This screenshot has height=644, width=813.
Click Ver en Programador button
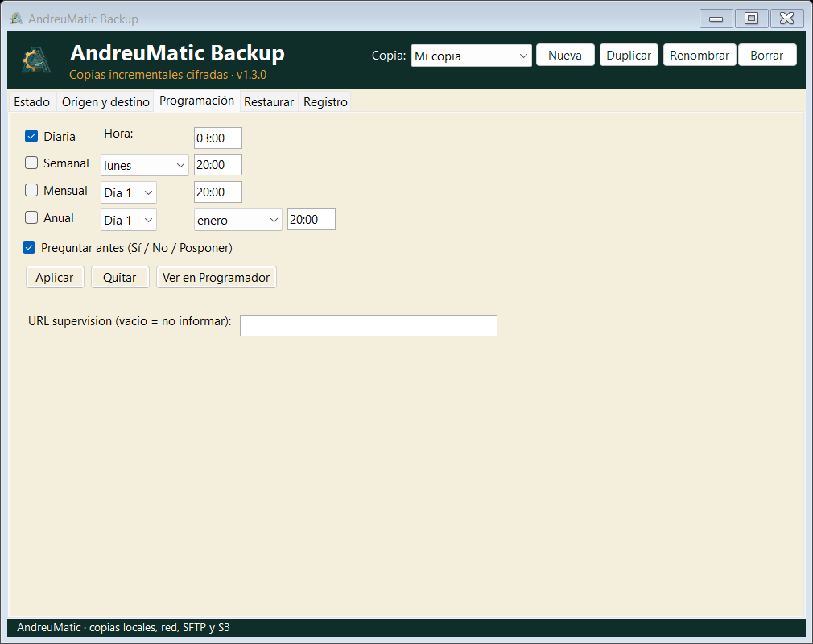(x=217, y=278)
